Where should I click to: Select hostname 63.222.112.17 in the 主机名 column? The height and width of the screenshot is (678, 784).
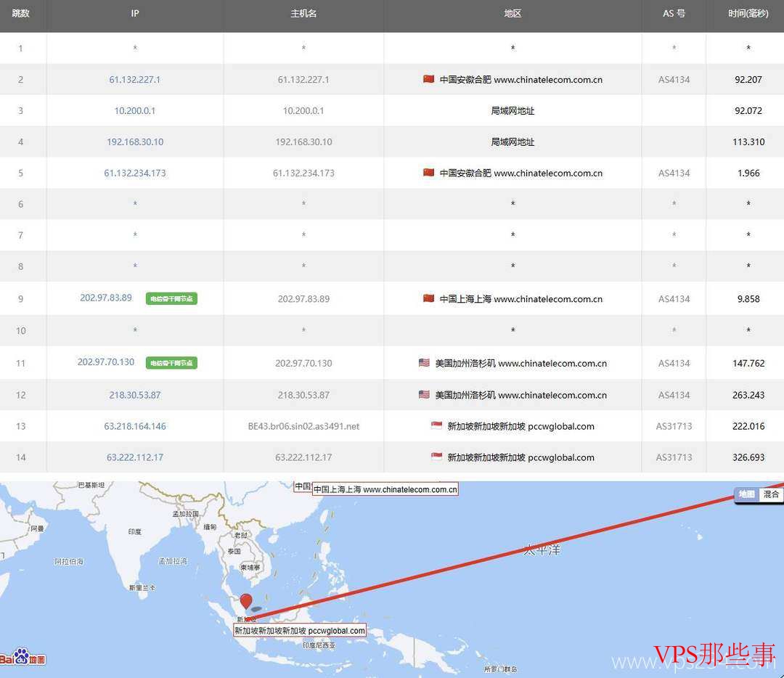tap(303, 457)
